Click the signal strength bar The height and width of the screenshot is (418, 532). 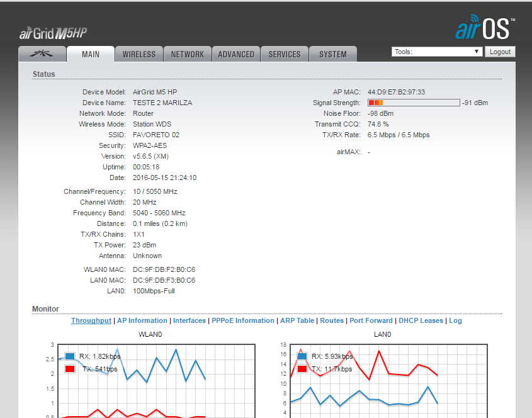[x=414, y=103]
